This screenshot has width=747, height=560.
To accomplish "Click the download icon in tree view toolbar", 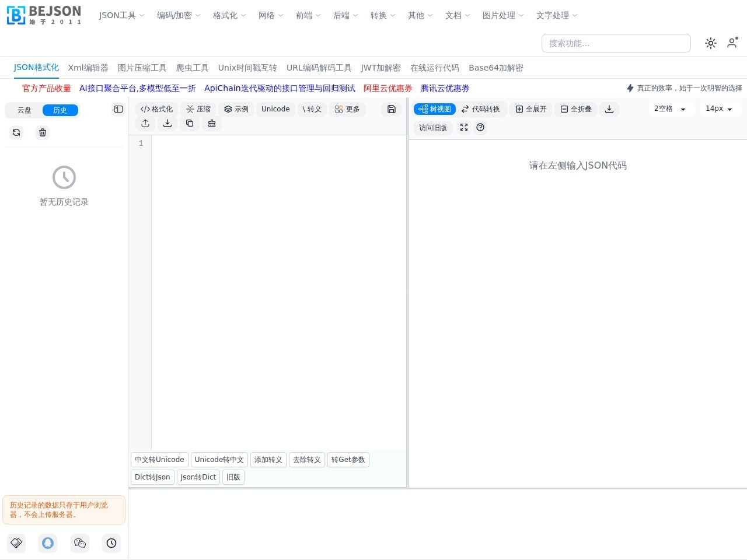I will pyautogui.click(x=609, y=109).
